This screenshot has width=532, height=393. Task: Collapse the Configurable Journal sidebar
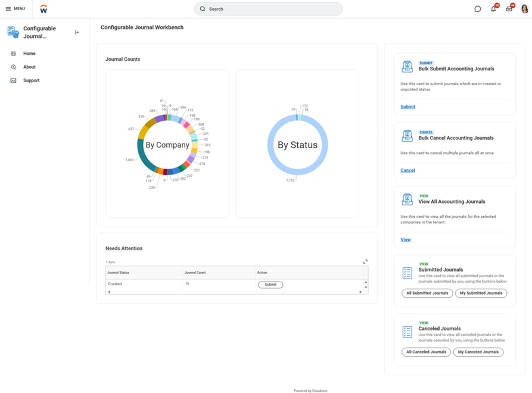pyautogui.click(x=77, y=32)
